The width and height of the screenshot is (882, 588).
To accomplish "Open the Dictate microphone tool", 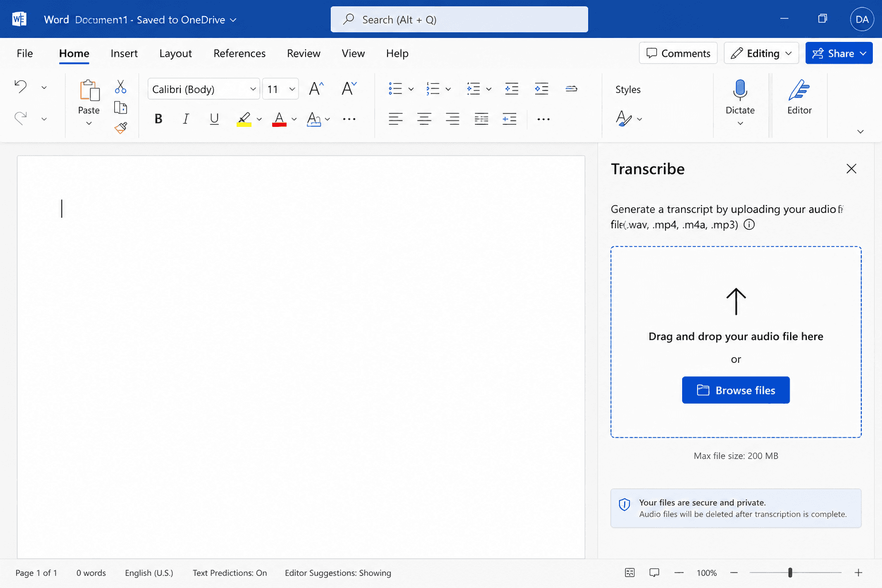I will tap(740, 90).
